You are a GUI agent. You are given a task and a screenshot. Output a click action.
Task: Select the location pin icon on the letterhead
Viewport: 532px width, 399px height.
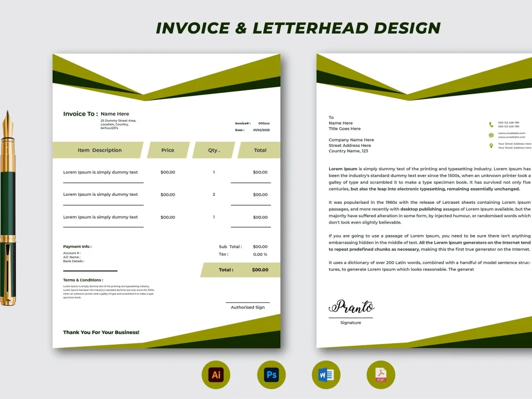pyautogui.click(x=490, y=145)
